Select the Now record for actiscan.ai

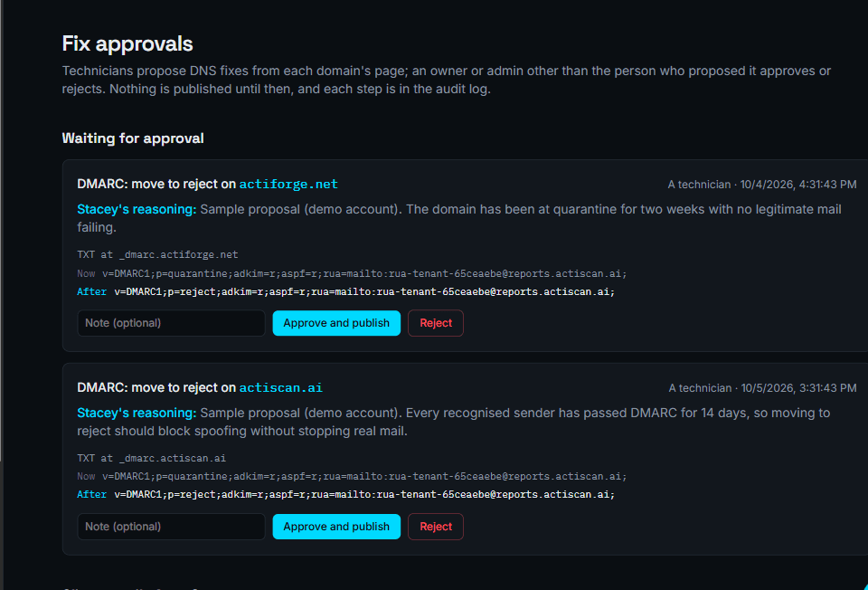click(352, 476)
